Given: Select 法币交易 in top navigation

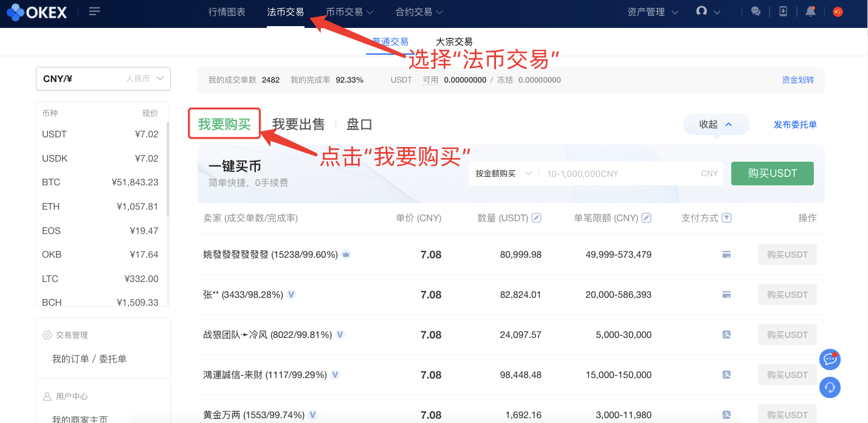Looking at the screenshot, I should point(286,12).
